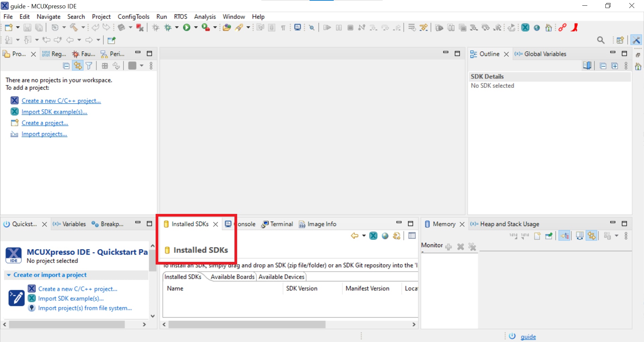Click the Installed SDKs horizontal scrollbar

pos(247,325)
